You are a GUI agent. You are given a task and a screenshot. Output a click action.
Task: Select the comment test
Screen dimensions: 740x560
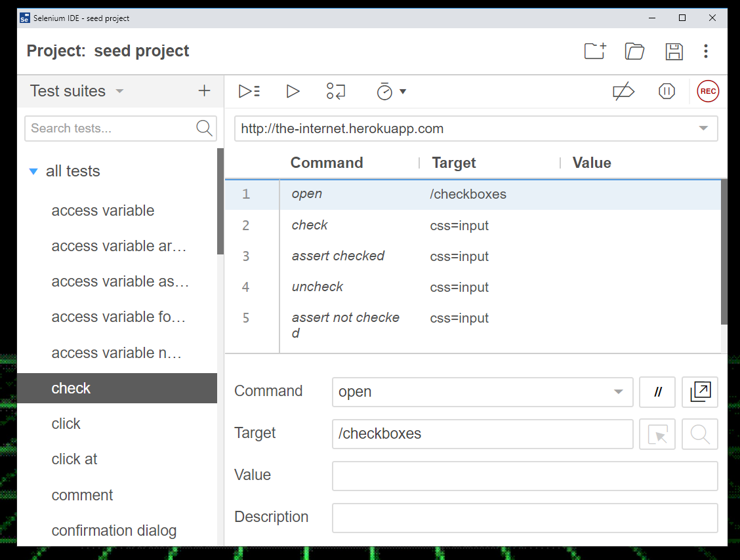117,495
